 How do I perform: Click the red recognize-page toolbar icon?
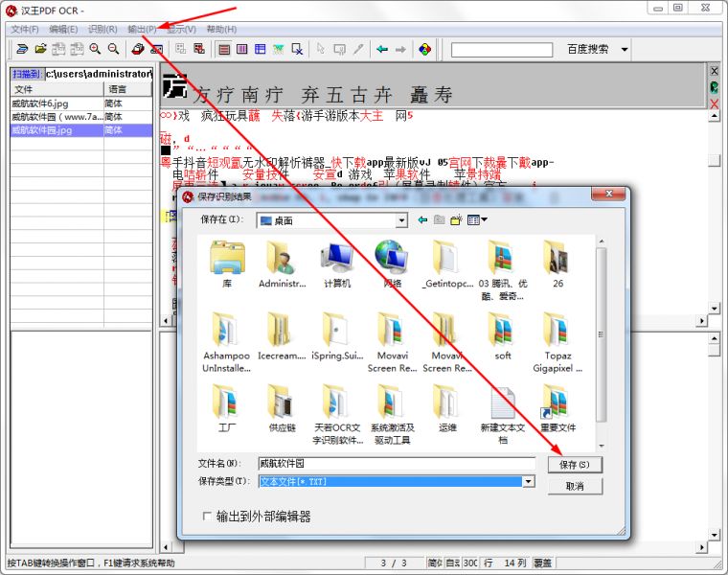click(x=138, y=49)
